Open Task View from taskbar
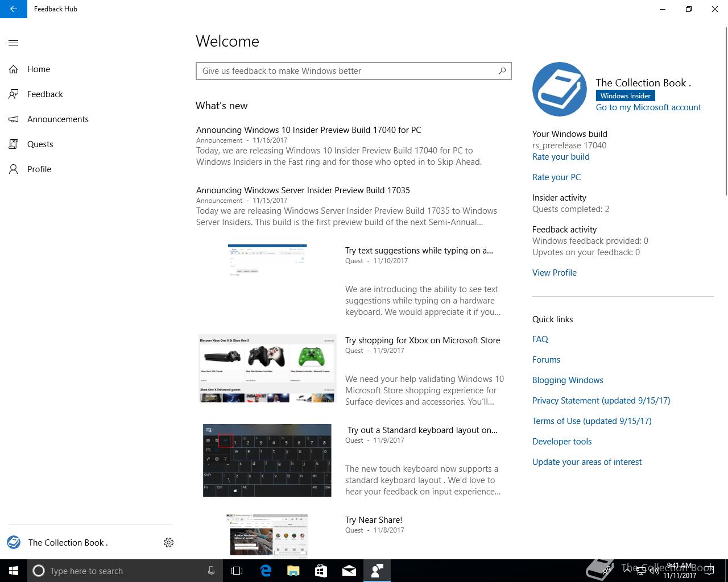 tap(237, 571)
